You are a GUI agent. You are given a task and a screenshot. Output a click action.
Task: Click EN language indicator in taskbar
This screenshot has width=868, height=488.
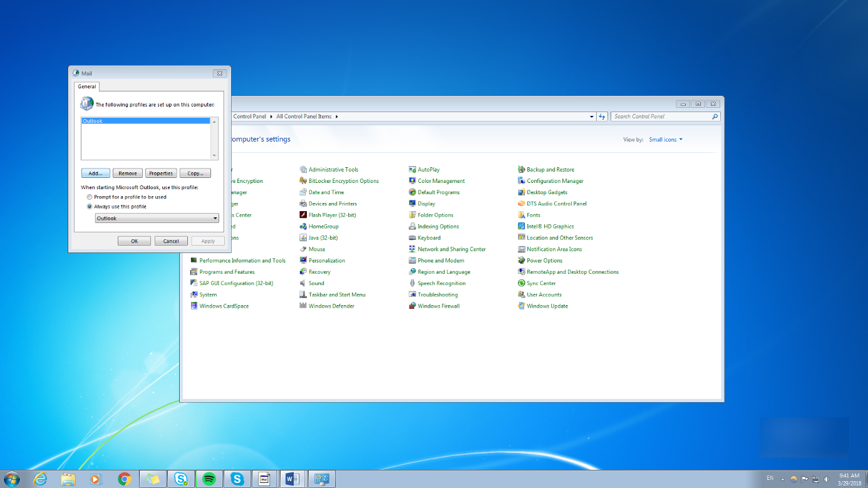coord(770,479)
